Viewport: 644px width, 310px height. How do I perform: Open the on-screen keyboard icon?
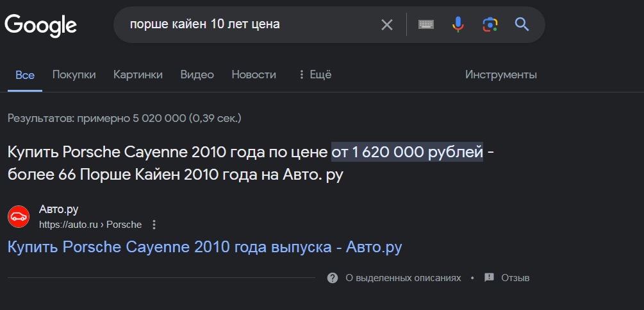[x=426, y=24]
